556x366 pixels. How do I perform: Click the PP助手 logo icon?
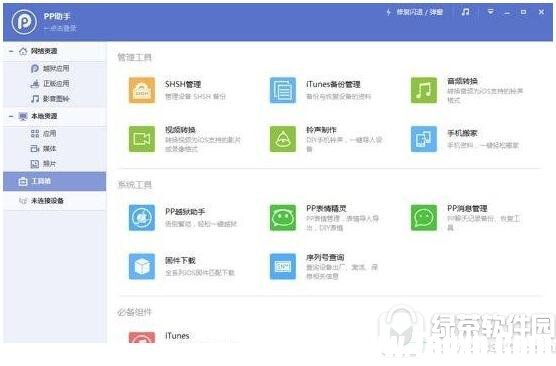(24, 22)
